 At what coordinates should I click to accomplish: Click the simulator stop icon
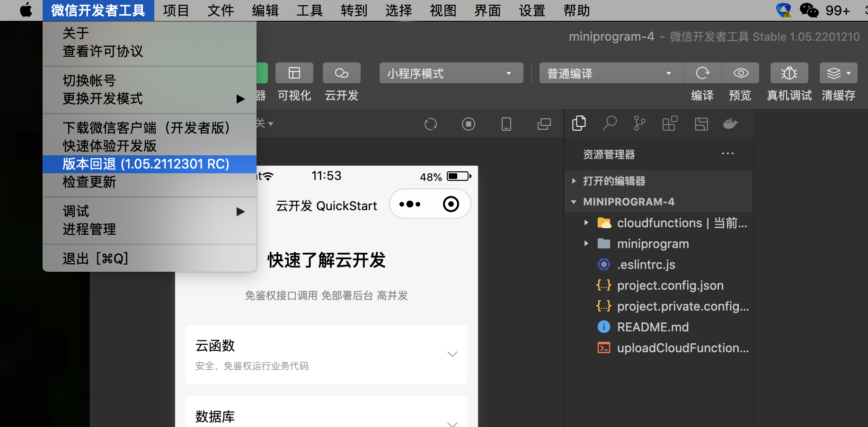click(x=469, y=124)
